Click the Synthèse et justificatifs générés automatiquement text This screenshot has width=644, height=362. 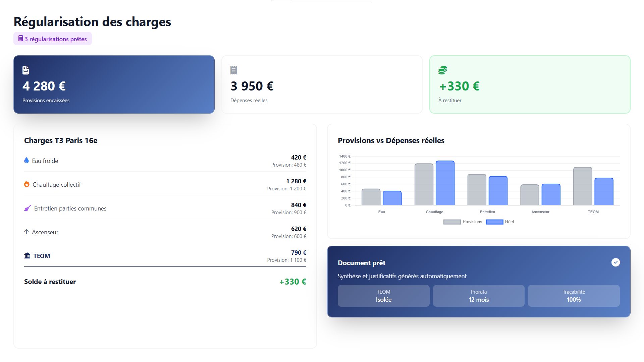(x=402, y=276)
